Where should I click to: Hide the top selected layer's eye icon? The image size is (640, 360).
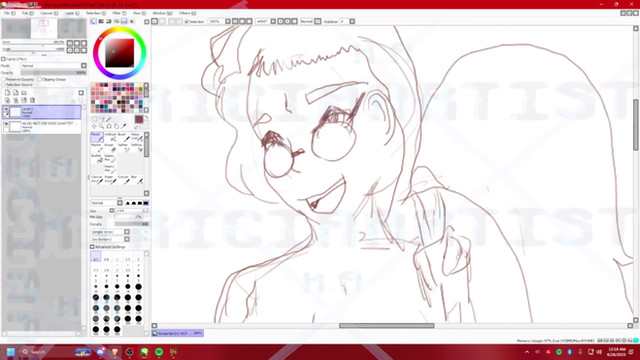coord(6,109)
